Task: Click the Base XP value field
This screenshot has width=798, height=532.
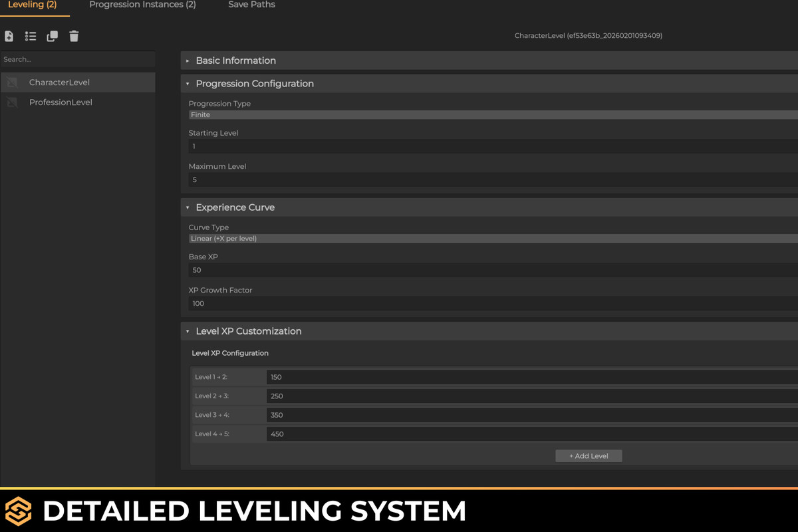Action: [x=492, y=270]
